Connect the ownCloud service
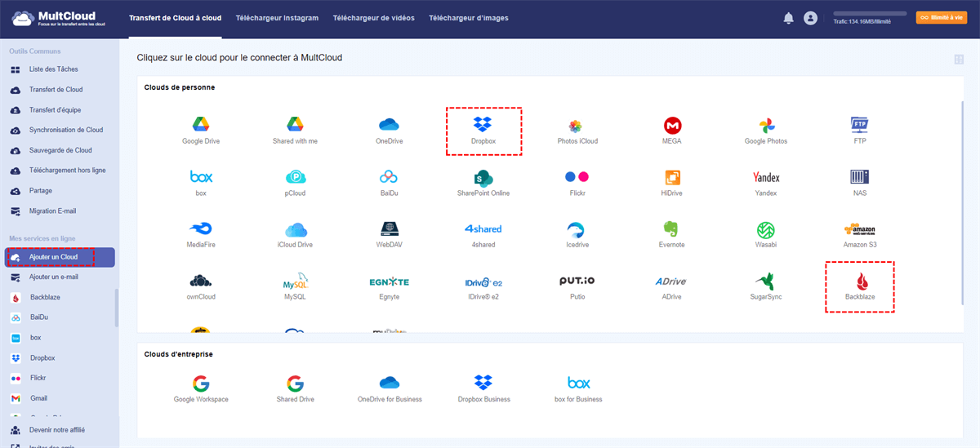 (x=201, y=282)
